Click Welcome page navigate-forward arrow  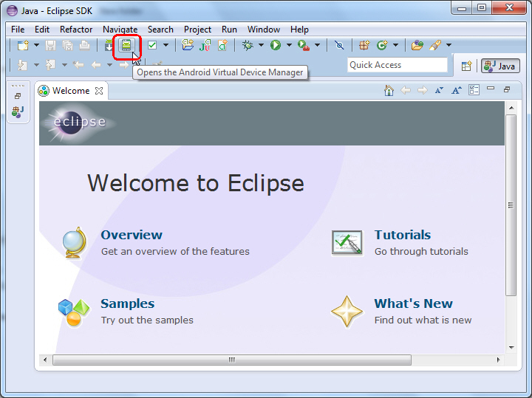(x=423, y=90)
